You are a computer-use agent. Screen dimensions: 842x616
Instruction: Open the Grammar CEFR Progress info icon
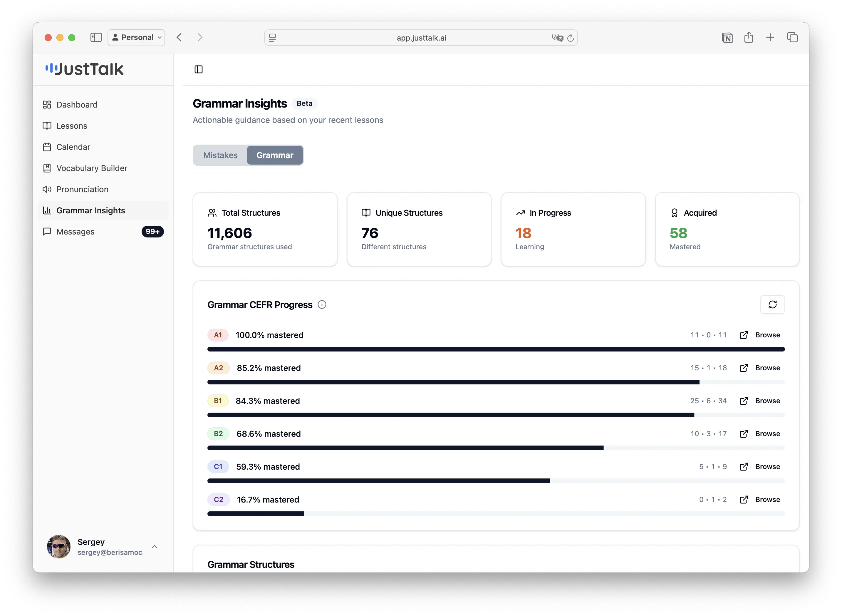pos(322,305)
